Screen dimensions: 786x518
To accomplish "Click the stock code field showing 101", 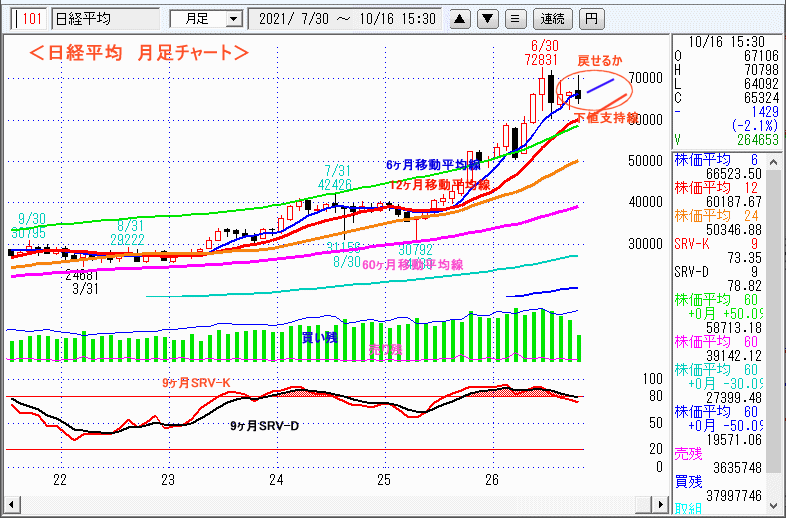I will (x=31, y=19).
